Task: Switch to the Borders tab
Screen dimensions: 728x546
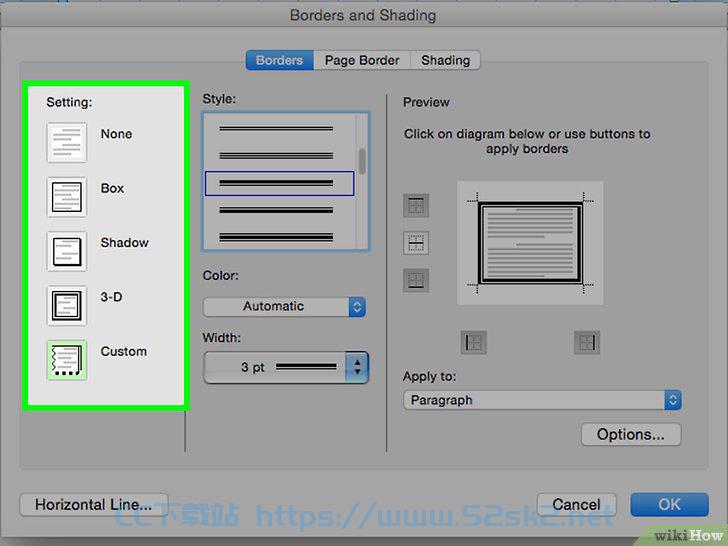Action: (x=280, y=60)
